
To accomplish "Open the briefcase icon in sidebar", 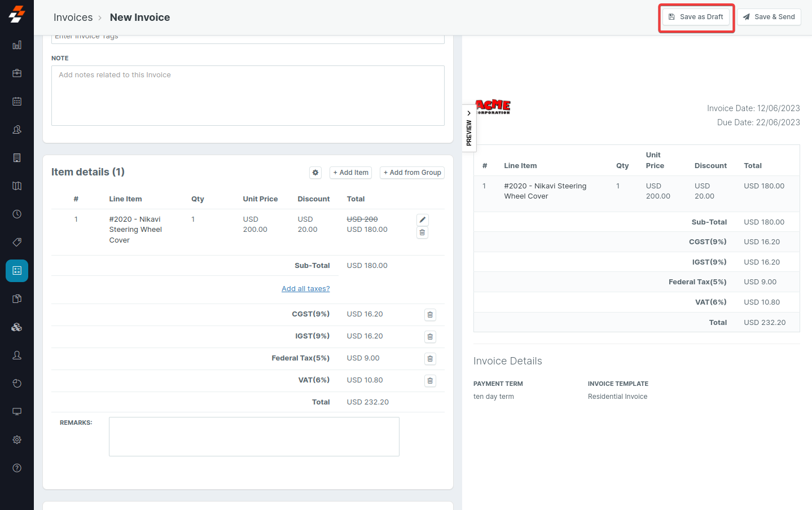I will (x=17, y=73).
